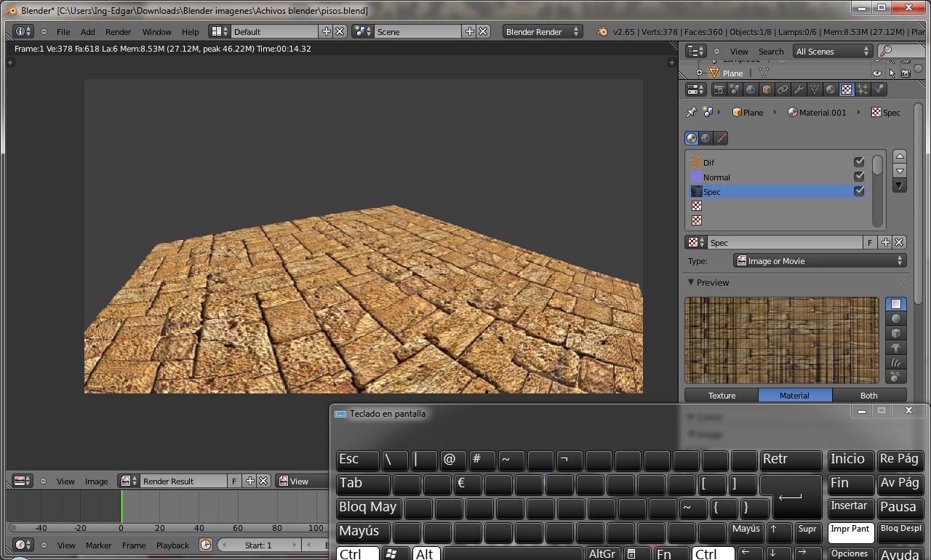Click the texture slot list scrollbar
931x560 pixels.
(x=878, y=166)
